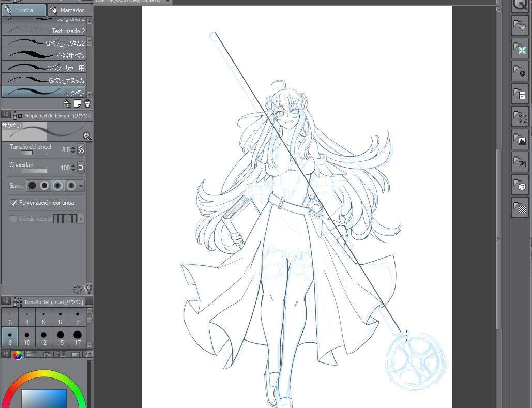Image resolution: width=532 pixels, height=408 pixels.
Task: Open Tamaño del pincel panel menu icon
Action: (6, 301)
